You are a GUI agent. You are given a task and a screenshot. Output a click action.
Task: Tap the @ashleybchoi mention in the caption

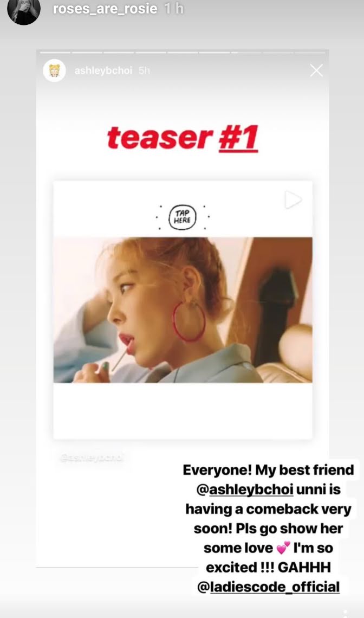(245, 490)
